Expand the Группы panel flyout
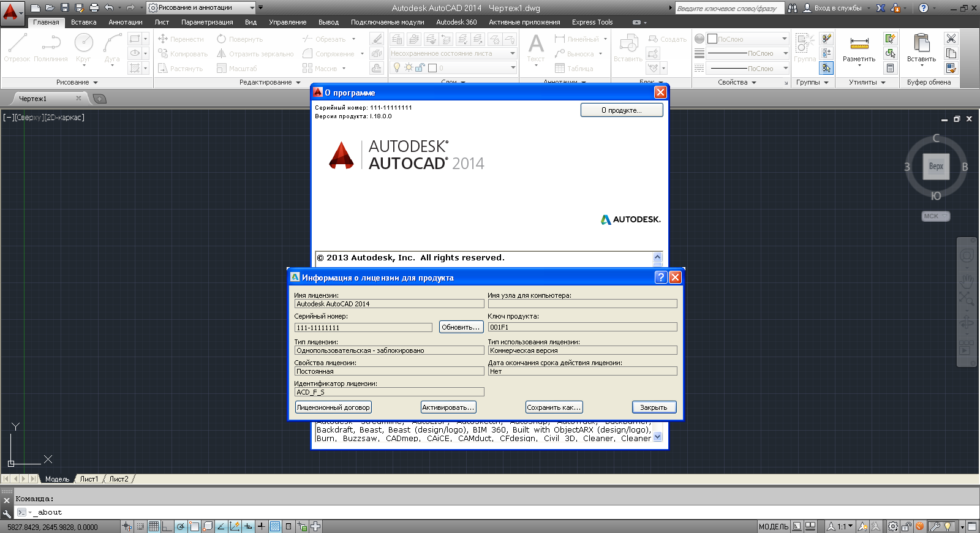The image size is (980, 533). click(812, 82)
